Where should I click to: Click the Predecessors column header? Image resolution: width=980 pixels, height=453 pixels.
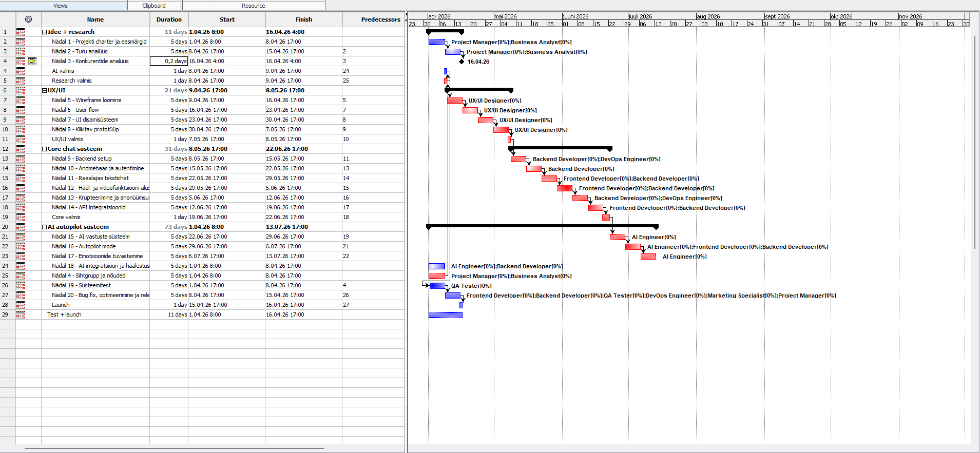coord(380,19)
